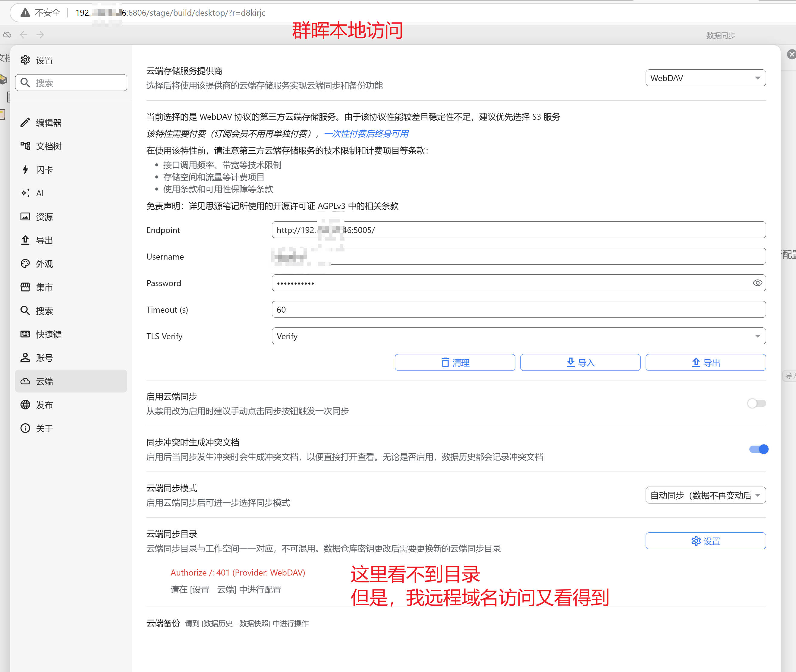The height and width of the screenshot is (672, 796).
Task: Click the Doc Tree icon in sidebar
Action: click(25, 146)
